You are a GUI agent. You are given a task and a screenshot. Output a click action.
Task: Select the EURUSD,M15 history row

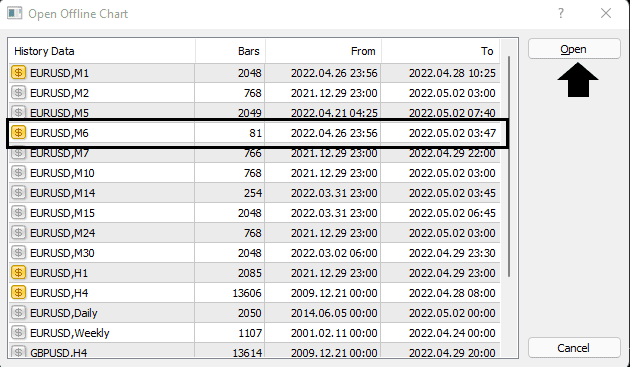(x=255, y=213)
